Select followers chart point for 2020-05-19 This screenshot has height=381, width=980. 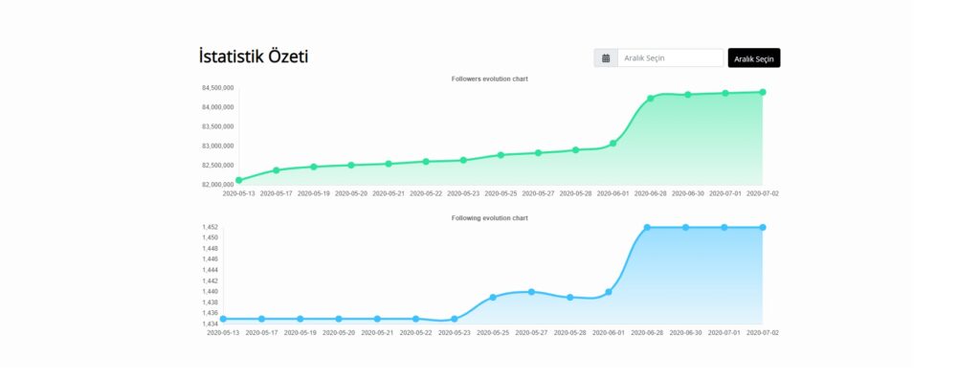314,167
